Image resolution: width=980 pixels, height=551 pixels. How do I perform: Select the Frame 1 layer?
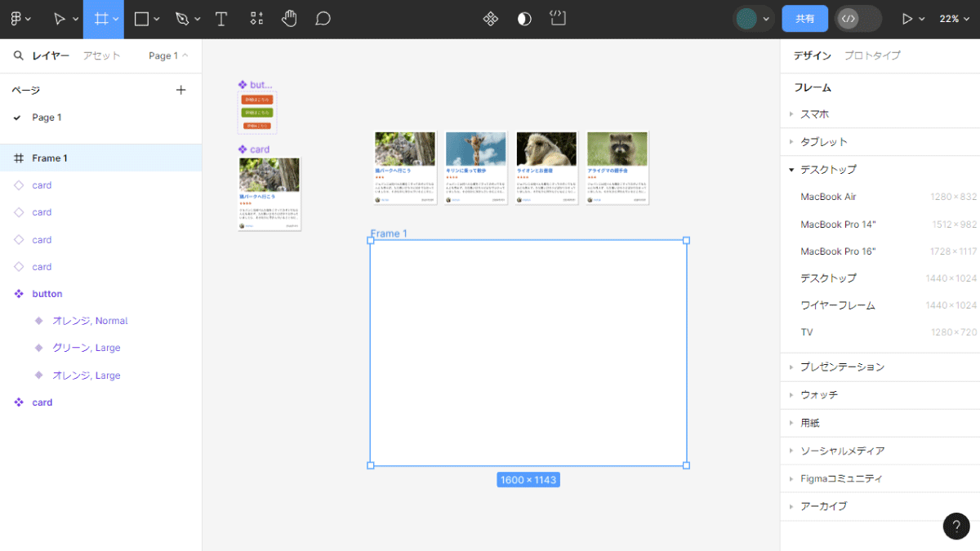point(100,158)
